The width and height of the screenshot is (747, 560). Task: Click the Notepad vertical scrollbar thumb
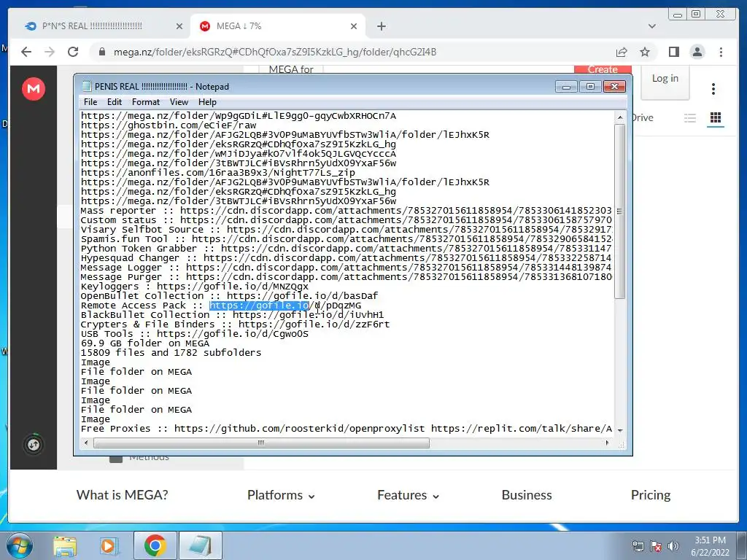[620, 211]
